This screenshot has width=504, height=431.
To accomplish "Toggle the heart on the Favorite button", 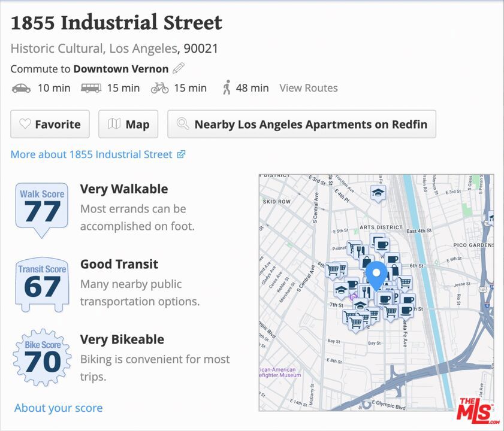I will (x=25, y=124).
